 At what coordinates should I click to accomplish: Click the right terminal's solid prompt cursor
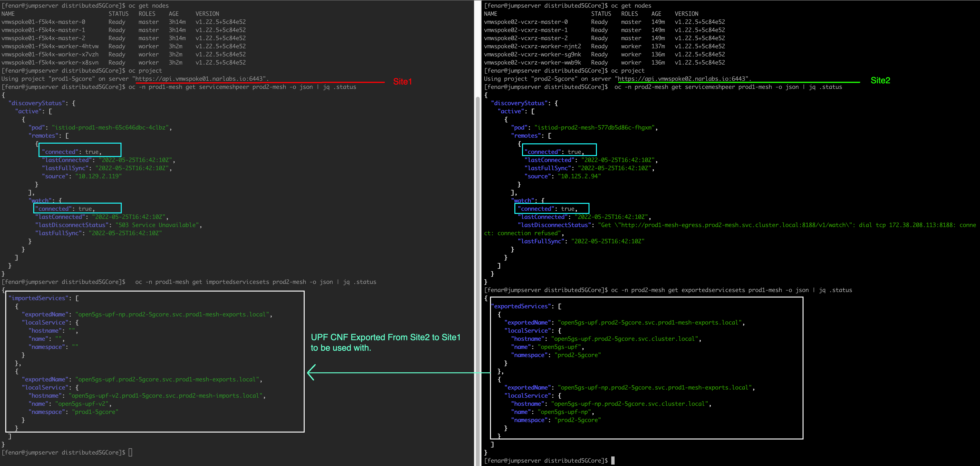[x=613, y=460]
